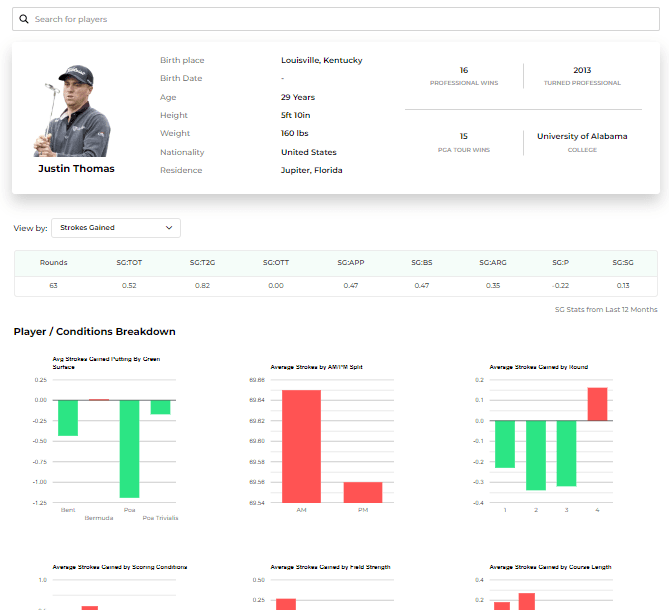Click the SG:P column header

tap(560, 262)
